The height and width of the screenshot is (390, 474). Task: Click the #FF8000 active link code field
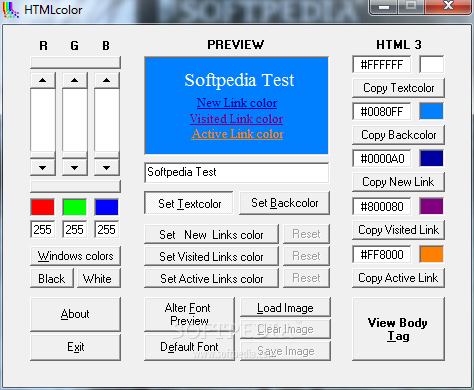[x=382, y=254]
